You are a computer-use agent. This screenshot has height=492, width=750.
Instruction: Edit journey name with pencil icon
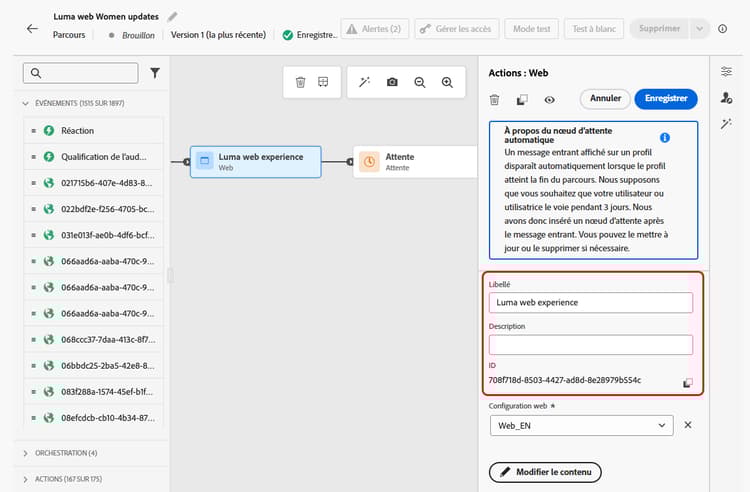point(173,17)
